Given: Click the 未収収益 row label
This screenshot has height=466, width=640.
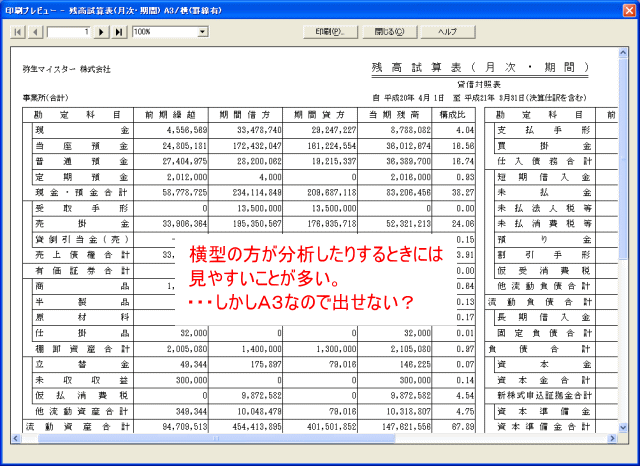Looking at the screenshot, I should 82,380.
